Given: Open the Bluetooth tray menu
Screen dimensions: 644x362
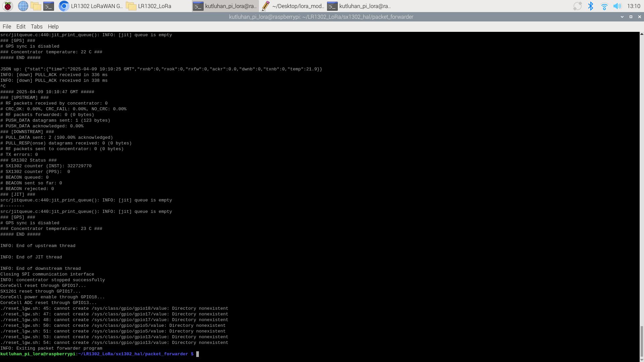Looking at the screenshot, I should pos(591,6).
